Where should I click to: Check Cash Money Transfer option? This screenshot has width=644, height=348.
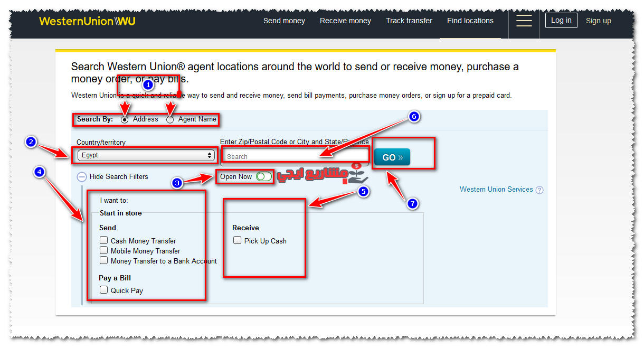104,240
